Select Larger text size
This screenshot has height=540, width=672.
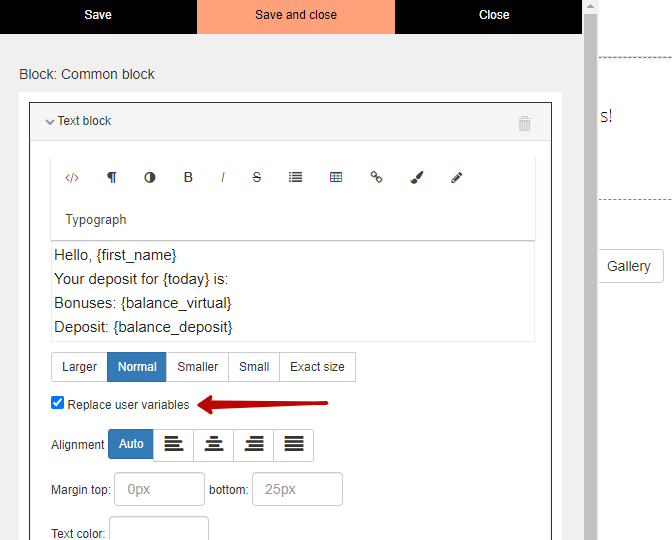coord(79,367)
